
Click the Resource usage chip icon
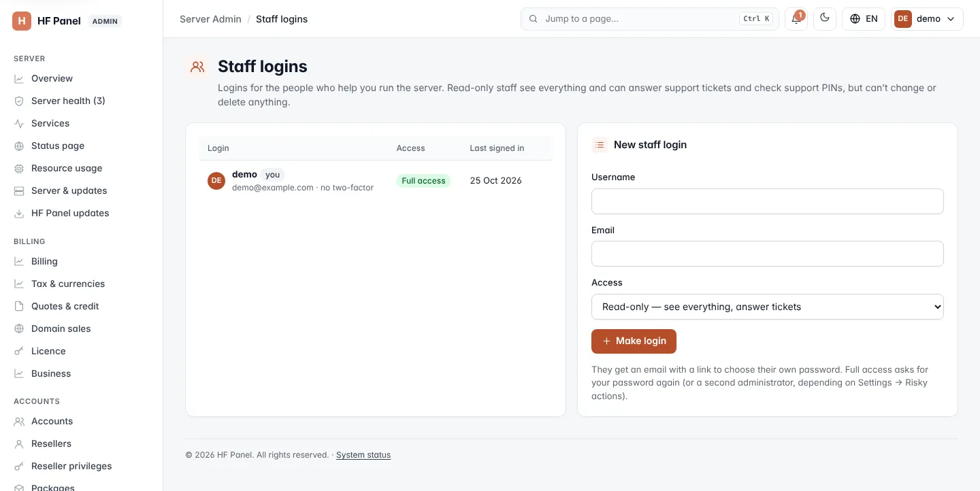click(x=19, y=169)
